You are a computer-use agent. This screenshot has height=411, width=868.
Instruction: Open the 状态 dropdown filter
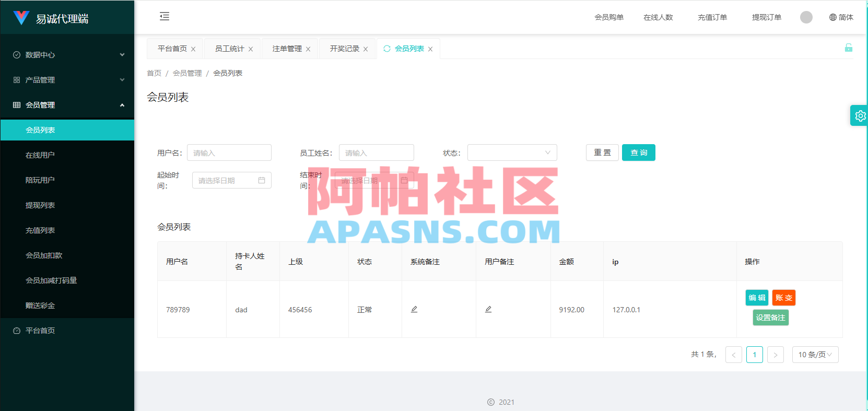click(512, 152)
